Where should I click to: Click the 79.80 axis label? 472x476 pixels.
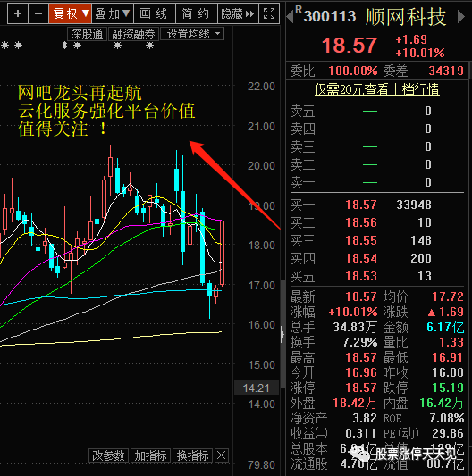coord(261,464)
